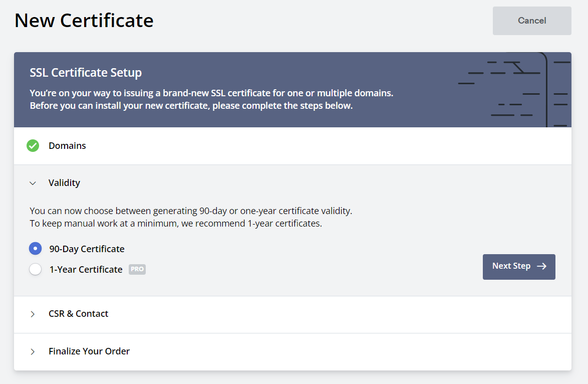Choose the 1-Year Certificate radio button
This screenshot has width=588, height=384.
point(35,269)
